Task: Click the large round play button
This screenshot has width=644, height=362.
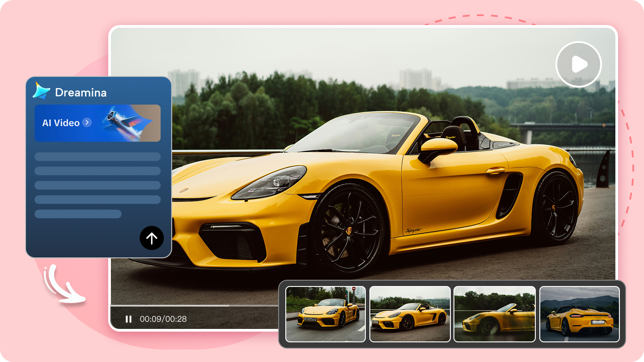Action: pos(579,65)
